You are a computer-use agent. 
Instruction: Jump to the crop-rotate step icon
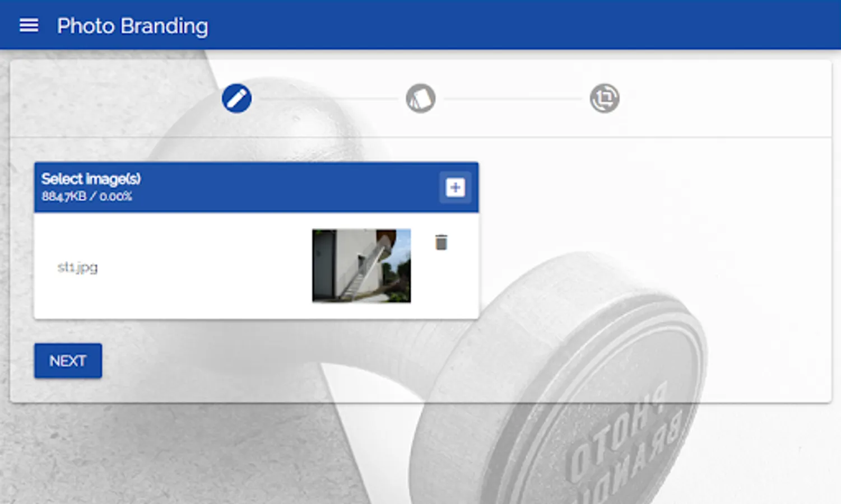tap(605, 99)
